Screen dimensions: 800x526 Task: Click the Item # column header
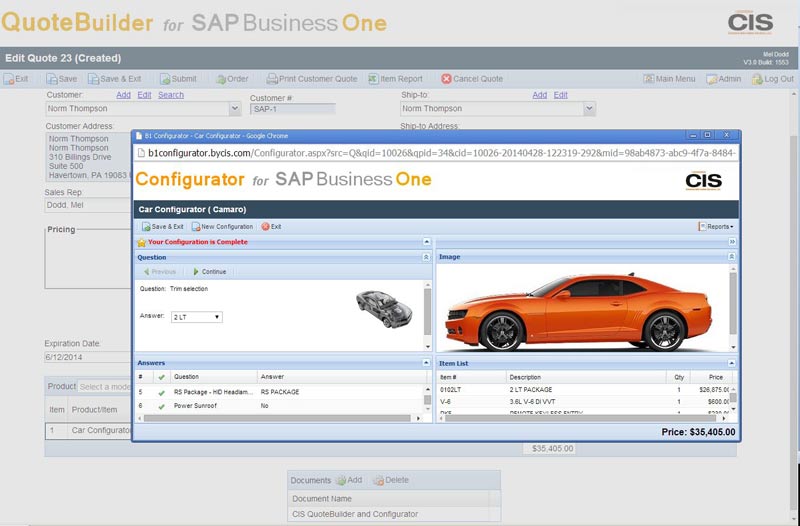click(x=472, y=377)
